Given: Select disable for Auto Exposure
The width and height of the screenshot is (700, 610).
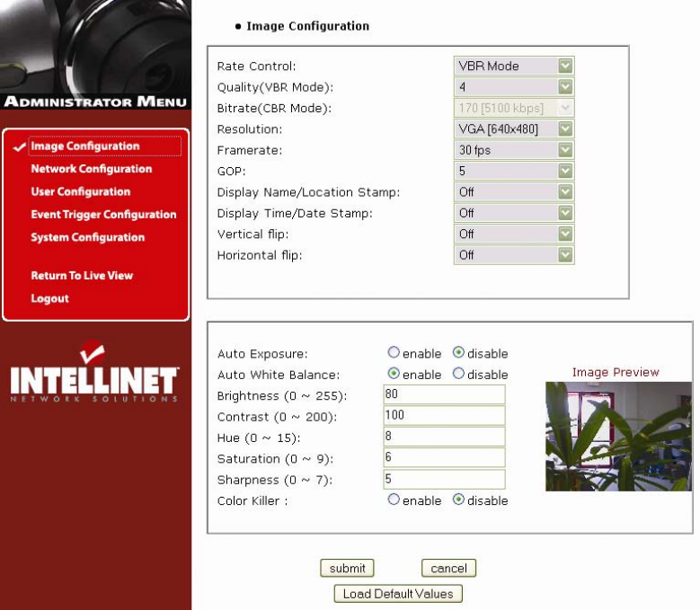Looking at the screenshot, I should tap(458, 352).
